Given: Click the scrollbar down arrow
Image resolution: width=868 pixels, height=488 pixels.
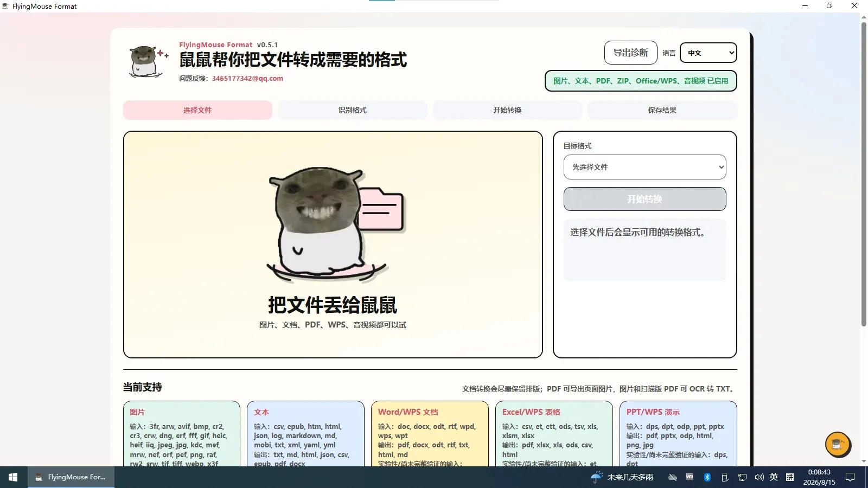Looking at the screenshot, I should (864, 461).
